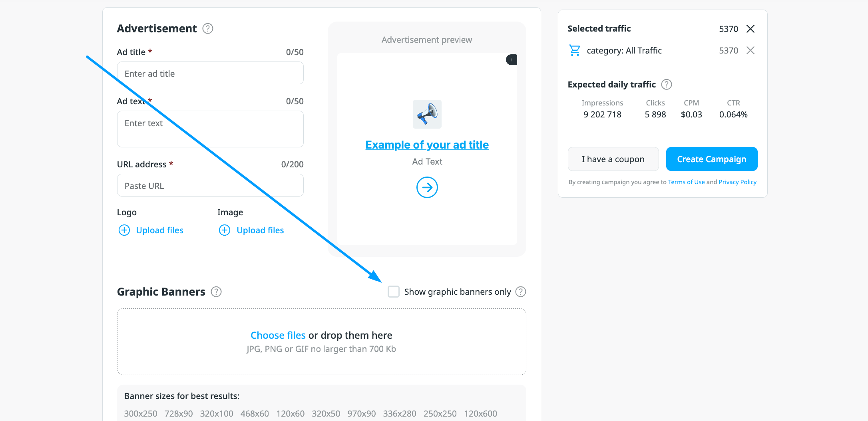Click the shopping cart category icon
The image size is (868, 421).
coord(575,51)
